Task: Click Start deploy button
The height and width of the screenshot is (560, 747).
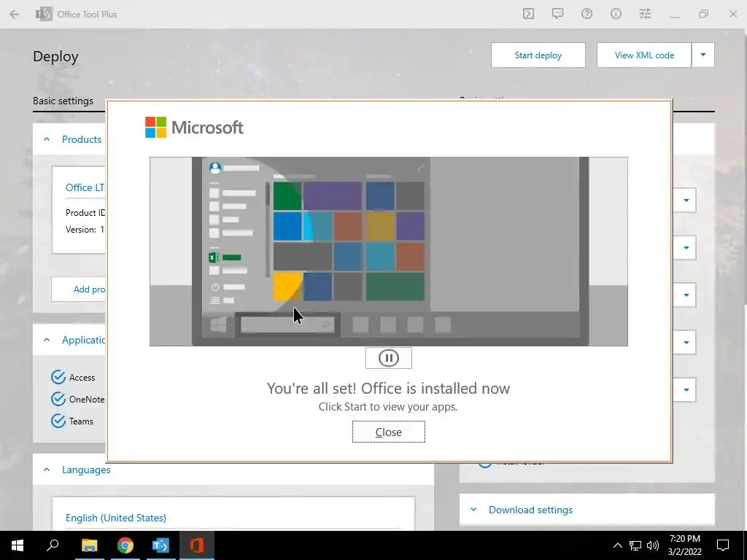Action: [x=538, y=55]
